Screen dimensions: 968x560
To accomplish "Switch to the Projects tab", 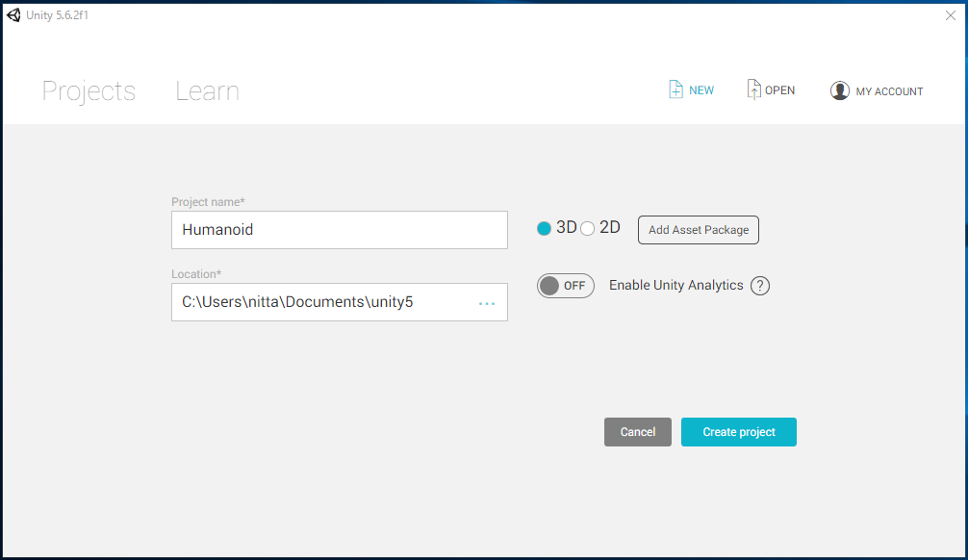I will 89,91.
